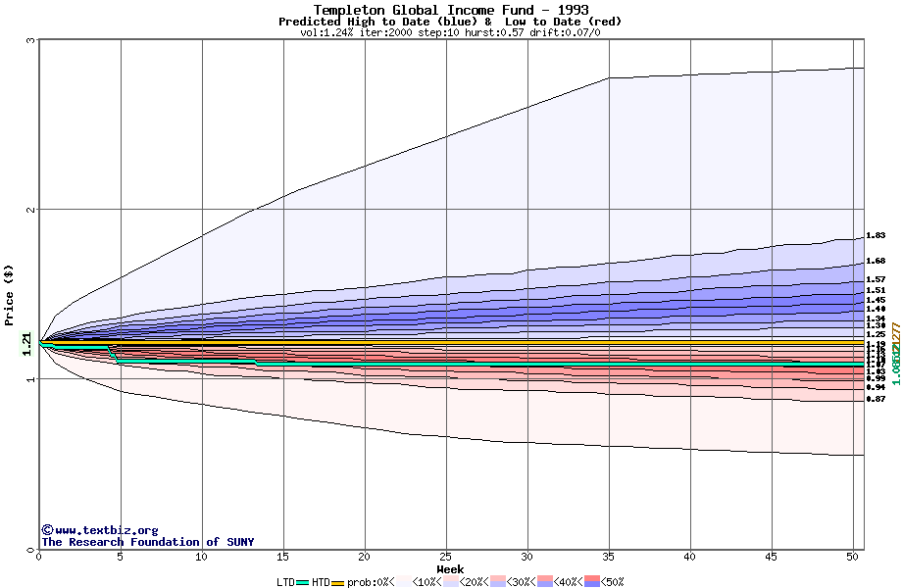Select the <30% probability legend swatch
The width and height of the screenshot is (902, 588).
[x=498, y=582]
